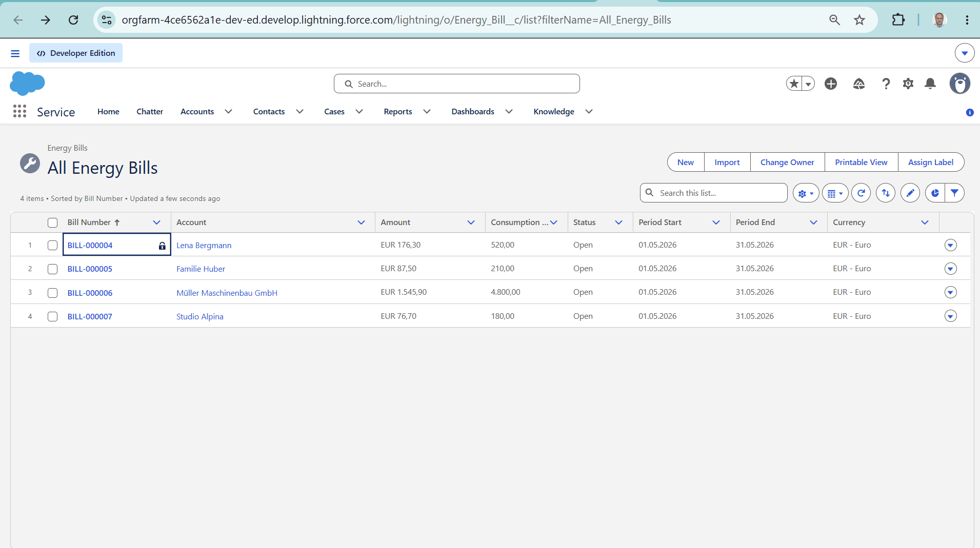The width and height of the screenshot is (980, 548).
Task: Expand Accounts nav dropdown chevron
Action: 229,112
